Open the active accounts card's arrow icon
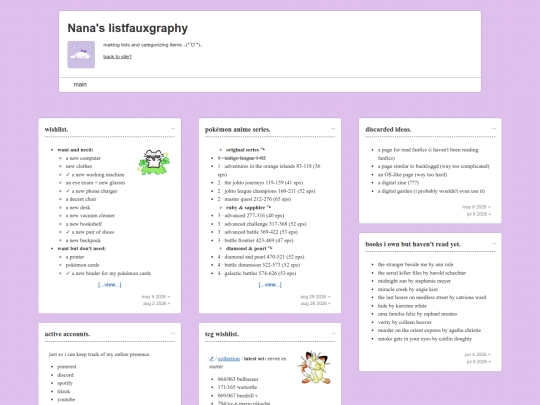Image resolution: width=540 pixels, height=405 pixels. click(x=173, y=333)
